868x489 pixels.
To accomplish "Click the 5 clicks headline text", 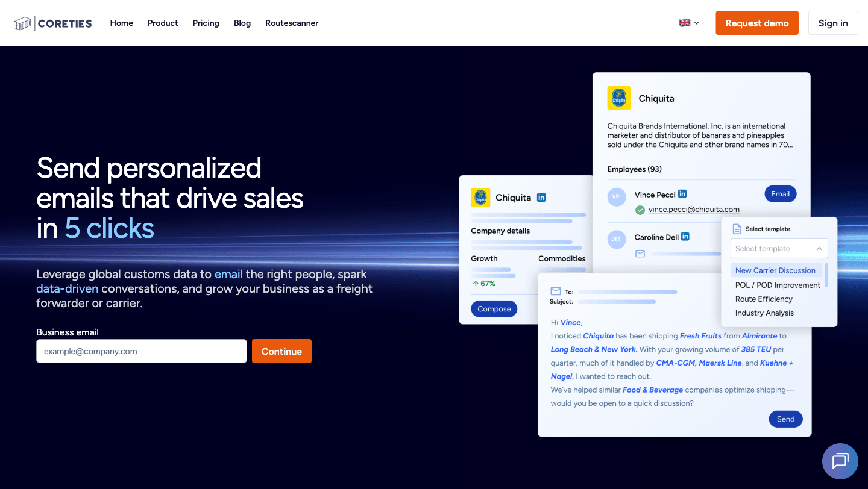I will pyautogui.click(x=110, y=229).
